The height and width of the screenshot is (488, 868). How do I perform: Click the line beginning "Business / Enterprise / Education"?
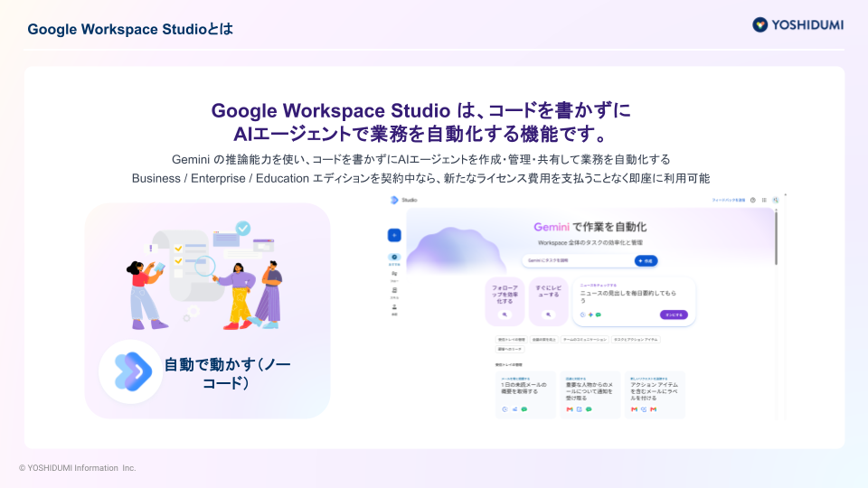point(420,178)
